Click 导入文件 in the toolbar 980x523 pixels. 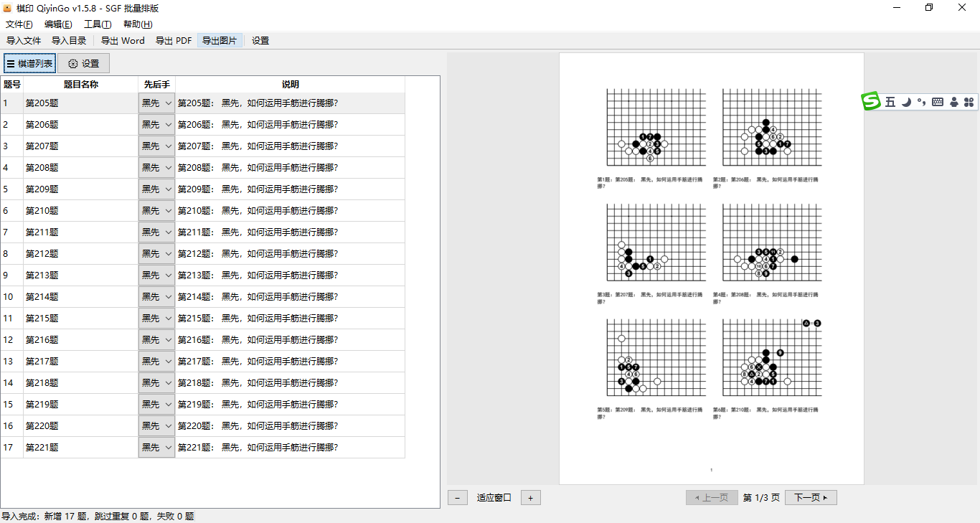[x=24, y=41]
